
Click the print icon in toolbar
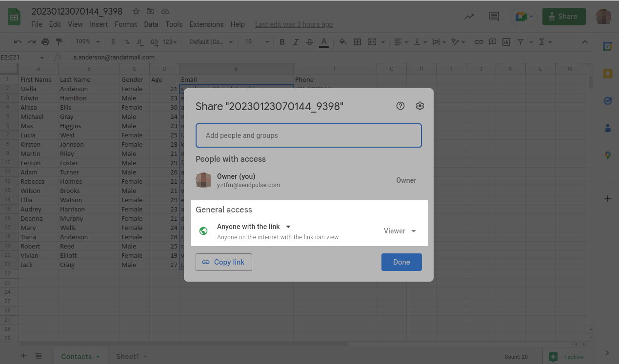pos(45,42)
